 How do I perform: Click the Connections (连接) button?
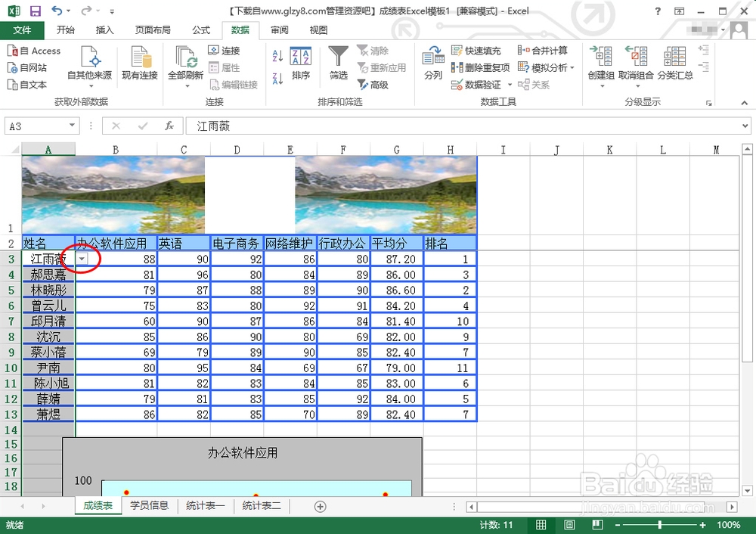click(x=224, y=50)
